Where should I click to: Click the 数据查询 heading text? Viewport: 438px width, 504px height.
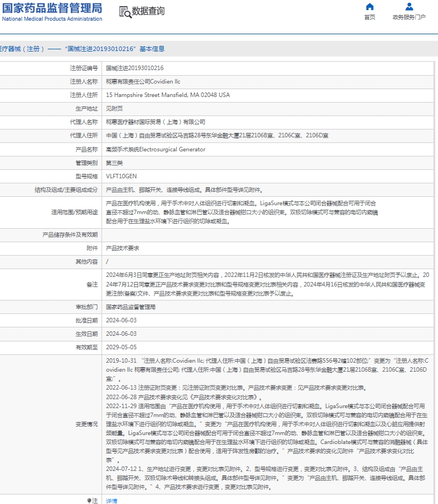(148, 11)
